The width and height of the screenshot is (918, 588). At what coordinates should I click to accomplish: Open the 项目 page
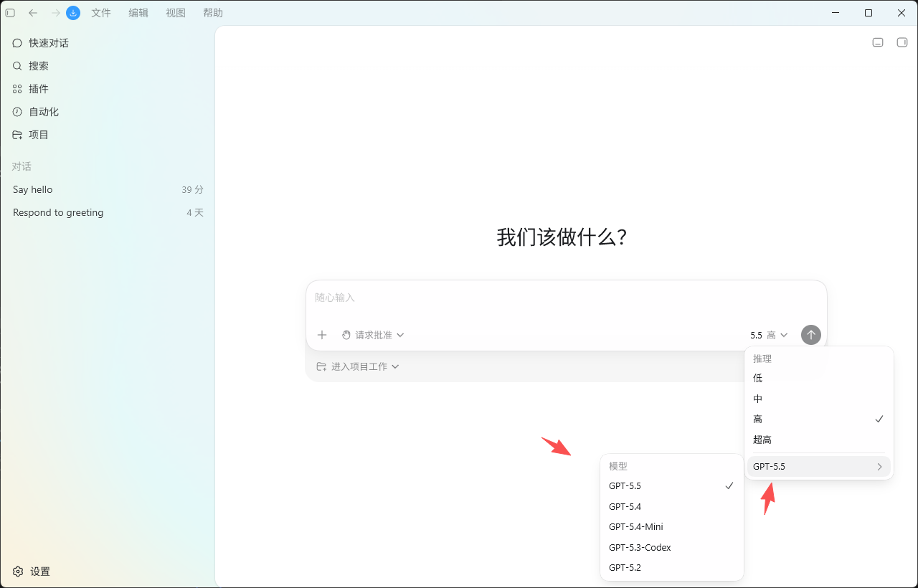pyautogui.click(x=108, y=135)
